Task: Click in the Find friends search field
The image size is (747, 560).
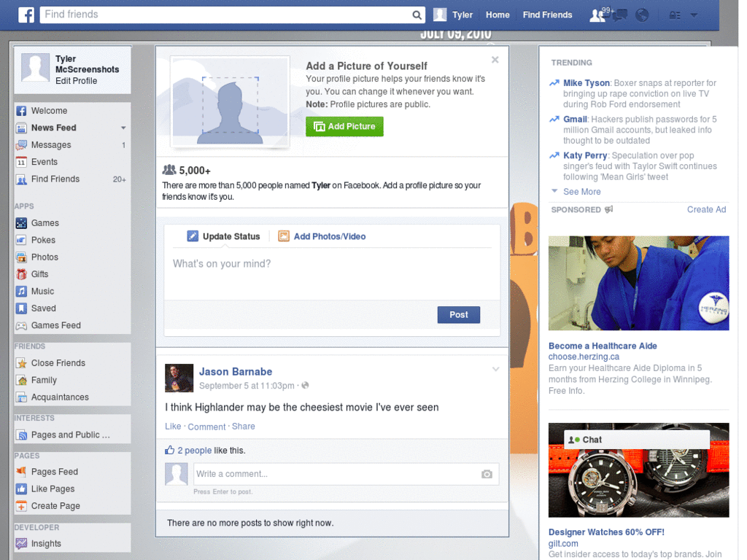Action: [x=226, y=15]
